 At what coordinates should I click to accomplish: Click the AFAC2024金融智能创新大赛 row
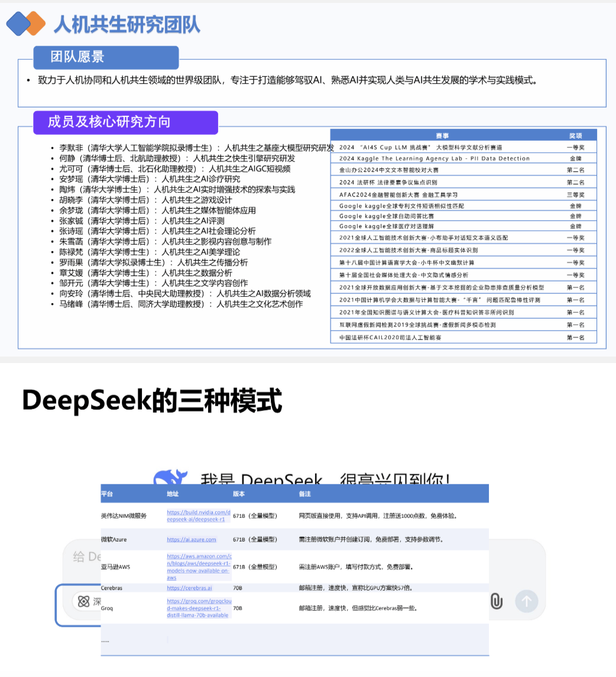click(x=463, y=195)
